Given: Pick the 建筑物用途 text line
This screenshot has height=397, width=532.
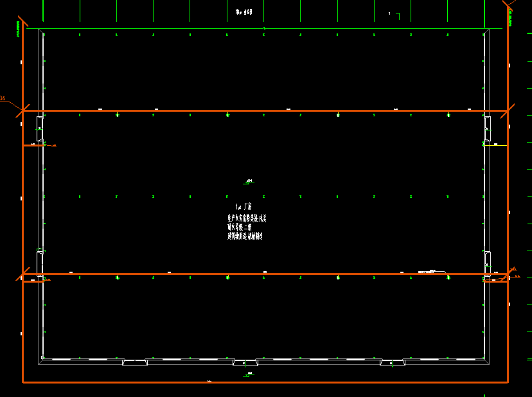Looking at the screenshot, I should [245, 236].
